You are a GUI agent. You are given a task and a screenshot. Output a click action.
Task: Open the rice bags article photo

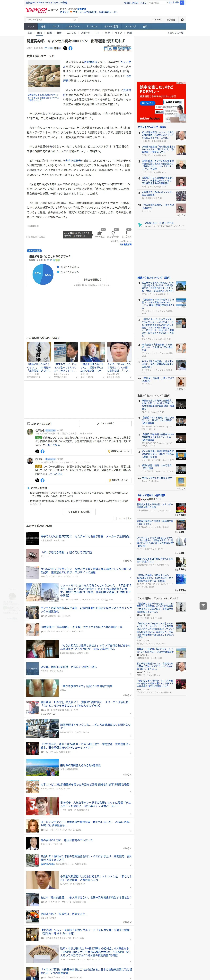tap(44, 76)
